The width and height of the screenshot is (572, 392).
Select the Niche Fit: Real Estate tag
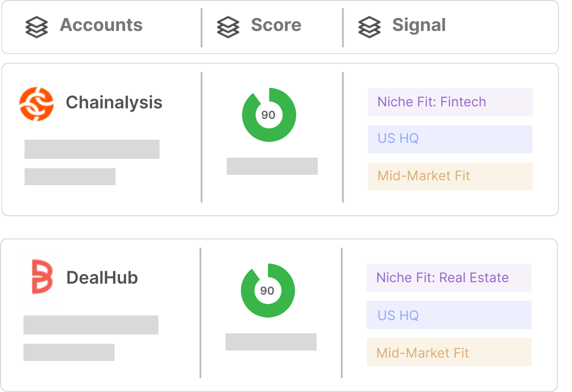pos(449,278)
